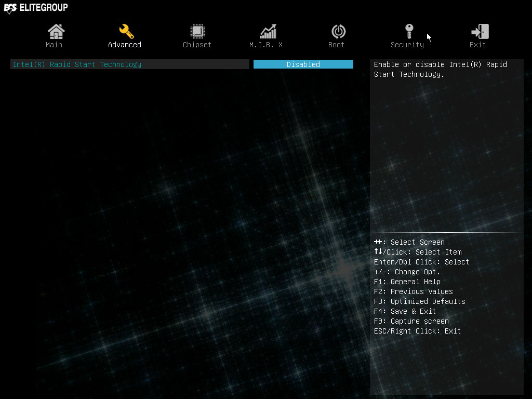Click 'Enter/Dbl Click: Select' hint
Image resolution: width=532 pixels, height=399 pixels.
(x=421, y=262)
